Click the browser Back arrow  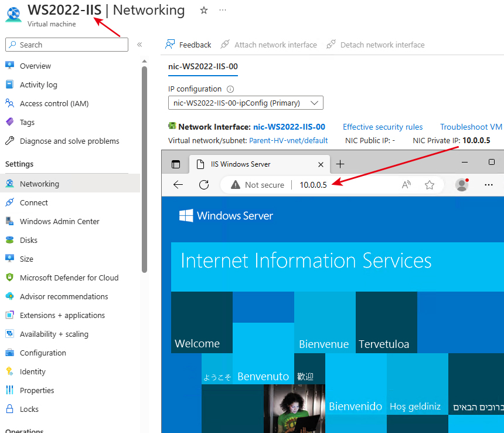(178, 185)
